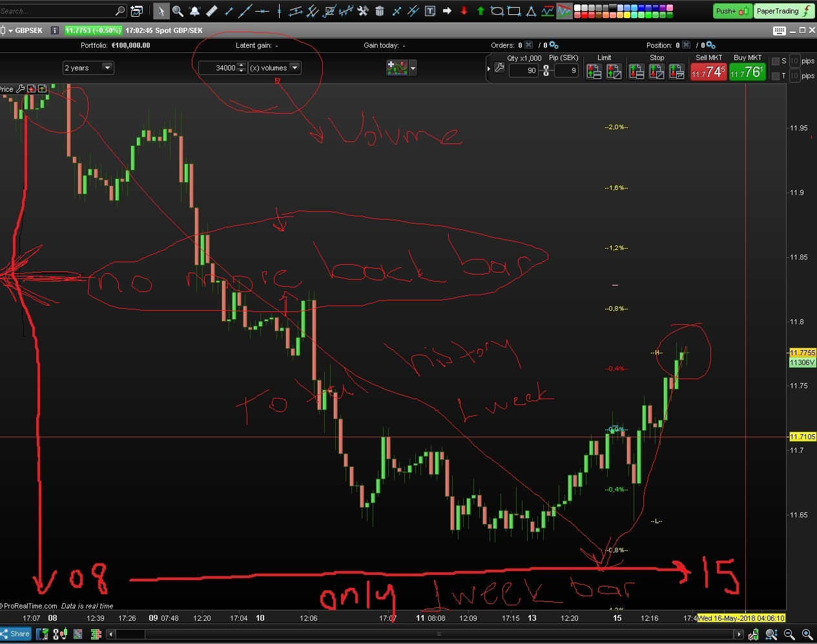The image size is (817, 644).
Task: Click the link between Qty and Pip
Action: point(546,70)
